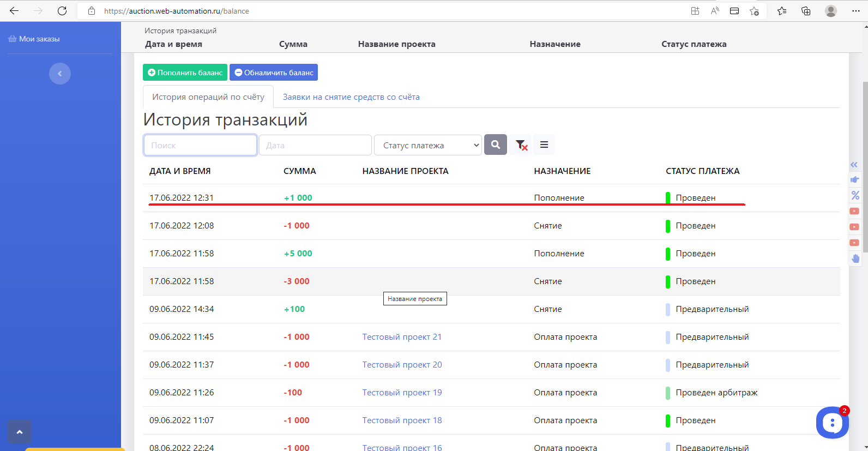Click the Поиск search field
This screenshot has height=451, width=868.
tap(200, 146)
